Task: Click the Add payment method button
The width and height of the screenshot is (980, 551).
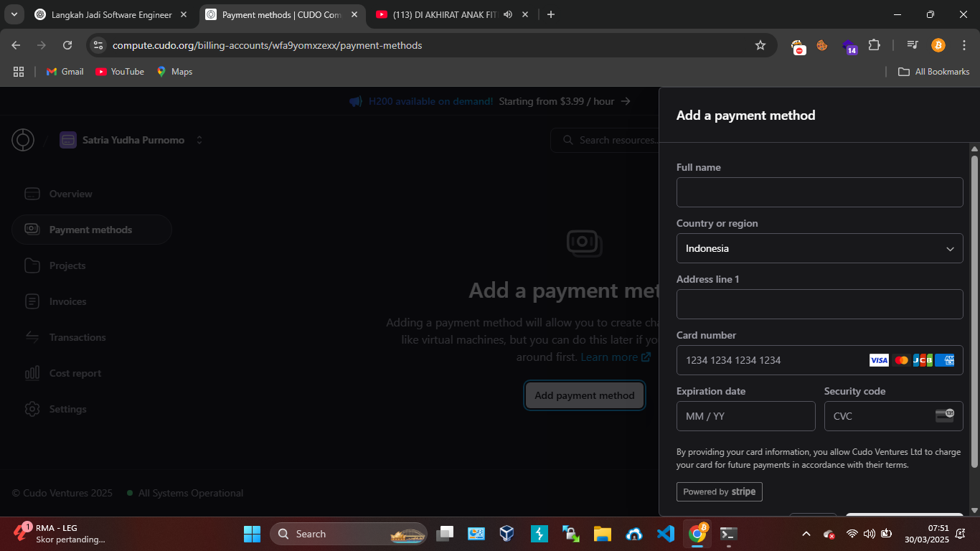Action: pyautogui.click(x=585, y=395)
